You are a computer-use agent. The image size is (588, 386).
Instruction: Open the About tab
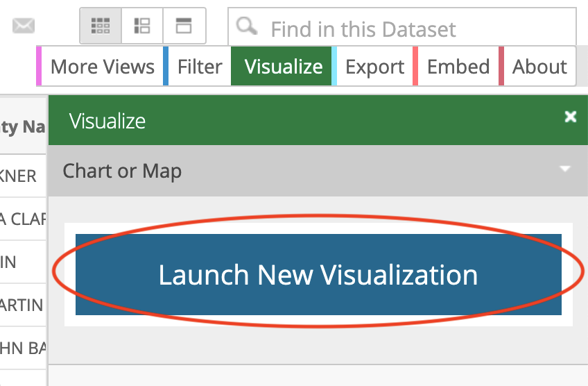tap(537, 67)
